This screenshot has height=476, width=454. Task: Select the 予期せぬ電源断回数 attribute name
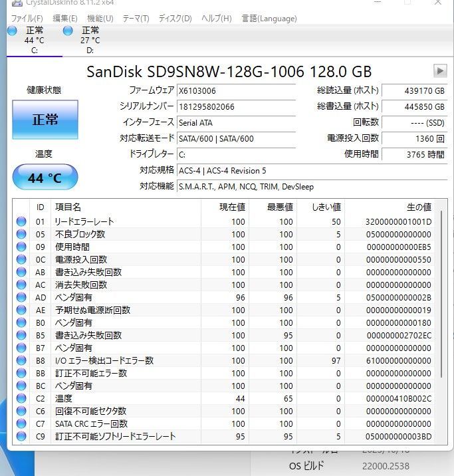click(92, 310)
